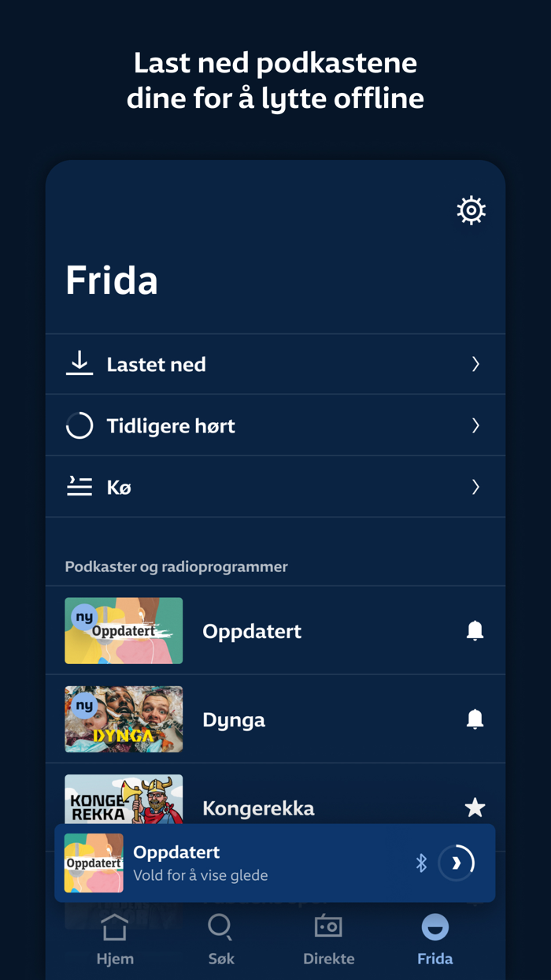This screenshot has width=551, height=980.
Task: Open the settings gear icon
Action: 471,210
